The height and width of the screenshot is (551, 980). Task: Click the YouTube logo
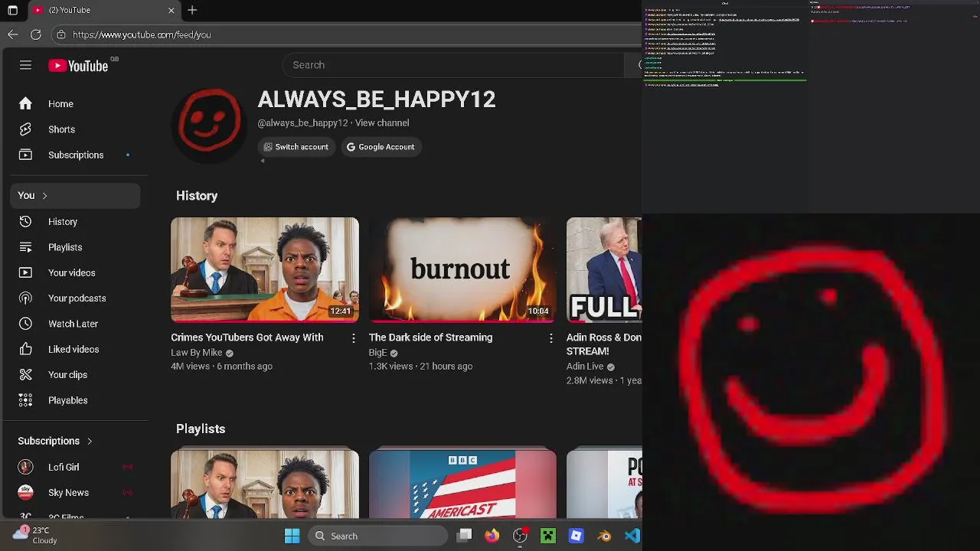pyautogui.click(x=79, y=66)
